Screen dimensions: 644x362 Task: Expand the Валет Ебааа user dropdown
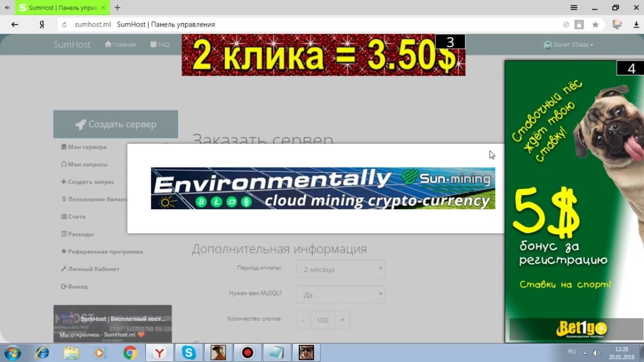pos(569,45)
